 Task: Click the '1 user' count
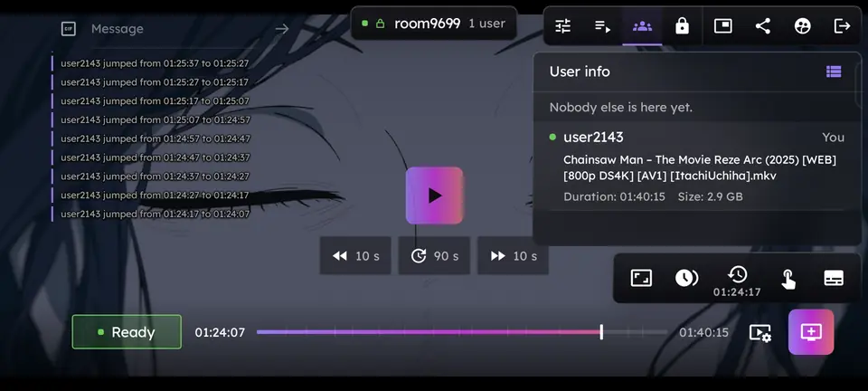click(486, 24)
